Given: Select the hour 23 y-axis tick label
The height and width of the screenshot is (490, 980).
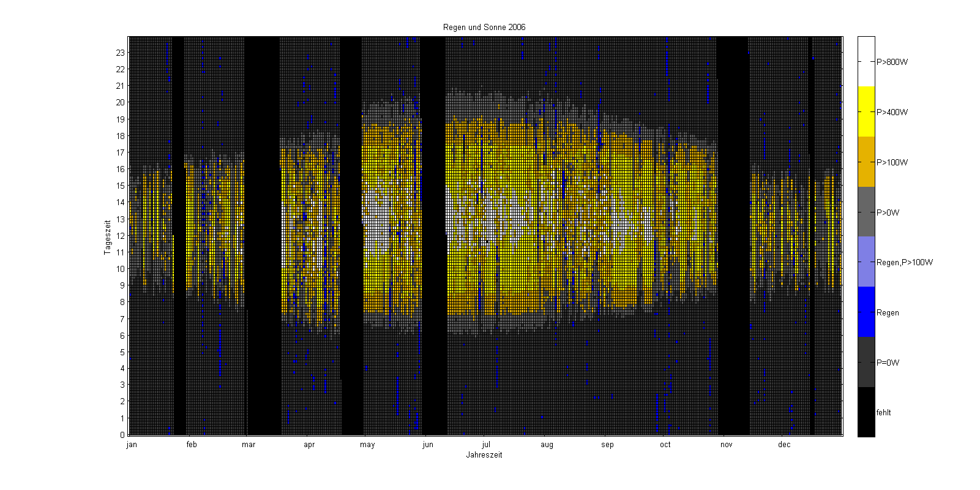Looking at the screenshot, I should (x=121, y=53).
